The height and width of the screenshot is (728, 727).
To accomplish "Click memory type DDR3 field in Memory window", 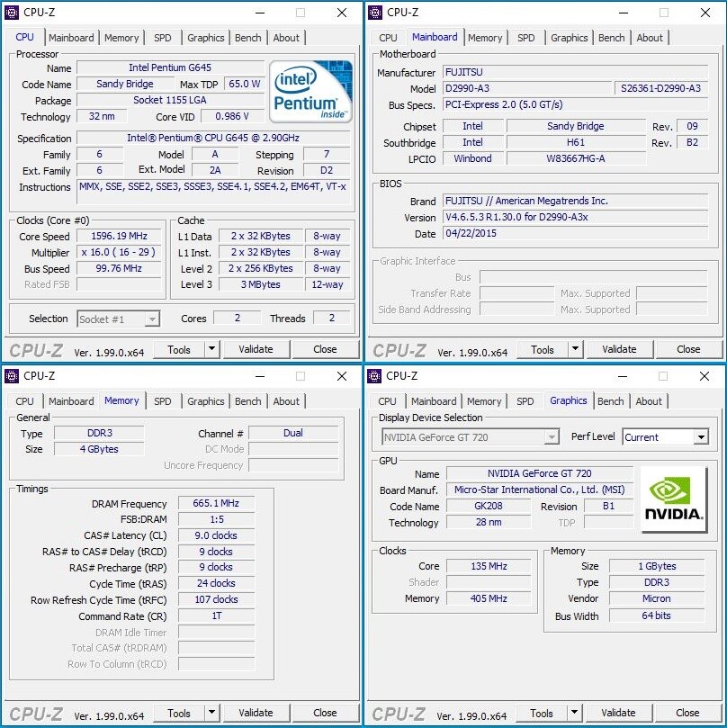I will pos(99,433).
